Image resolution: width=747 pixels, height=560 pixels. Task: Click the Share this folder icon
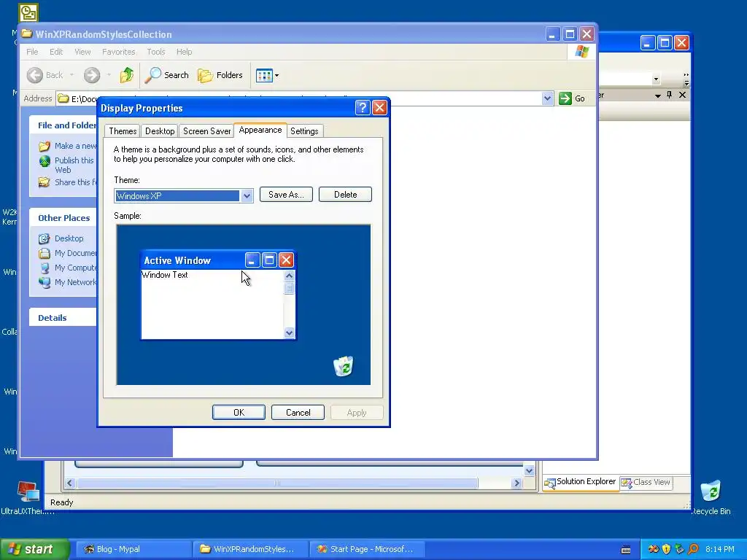[x=44, y=182]
